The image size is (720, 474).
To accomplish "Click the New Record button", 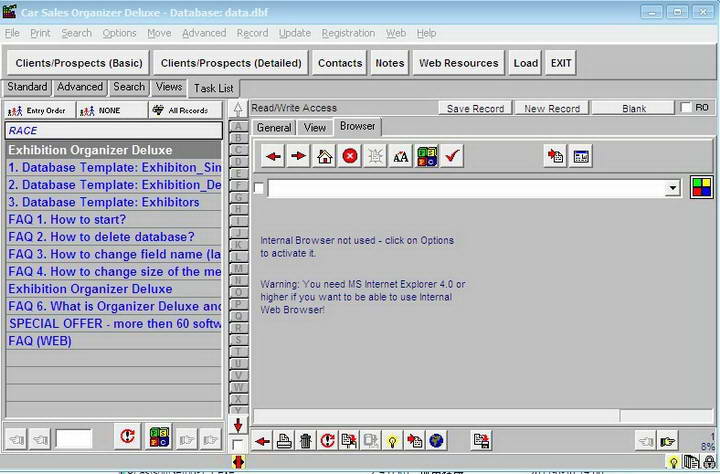I will pos(552,108).
